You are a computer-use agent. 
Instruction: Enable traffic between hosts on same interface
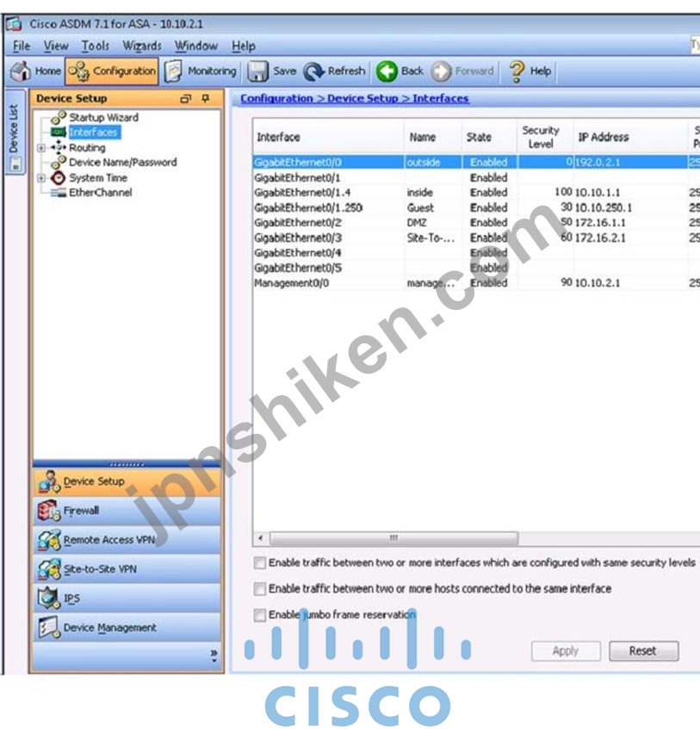tap(260, 589)
